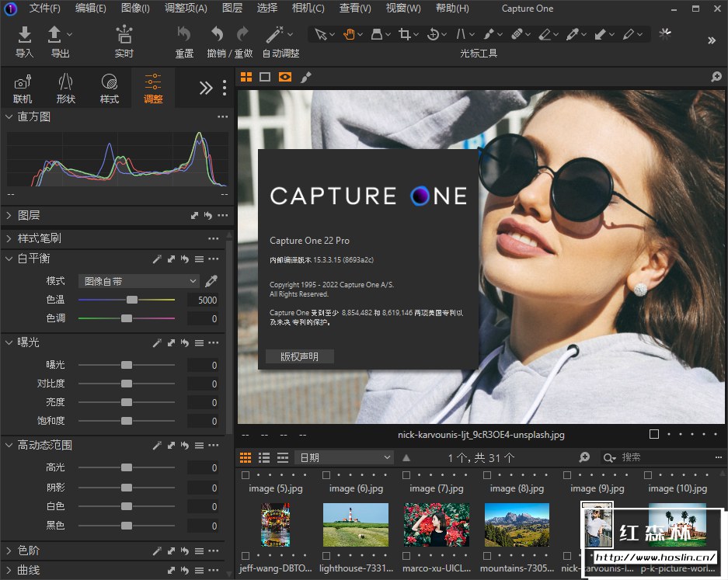Select the crop cursor tool
Image resolution: width=728 pixels, height=580 pixels.
click(404, 34)
